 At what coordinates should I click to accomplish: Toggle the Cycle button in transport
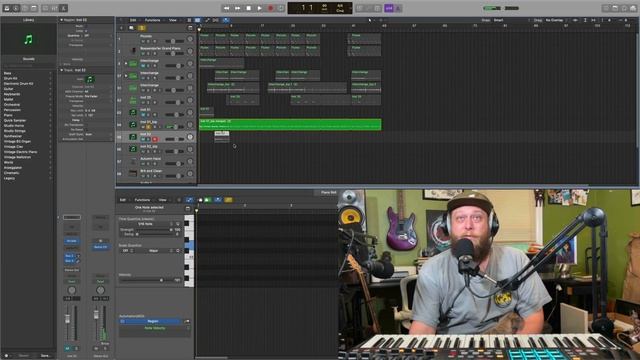click(281, 8)
